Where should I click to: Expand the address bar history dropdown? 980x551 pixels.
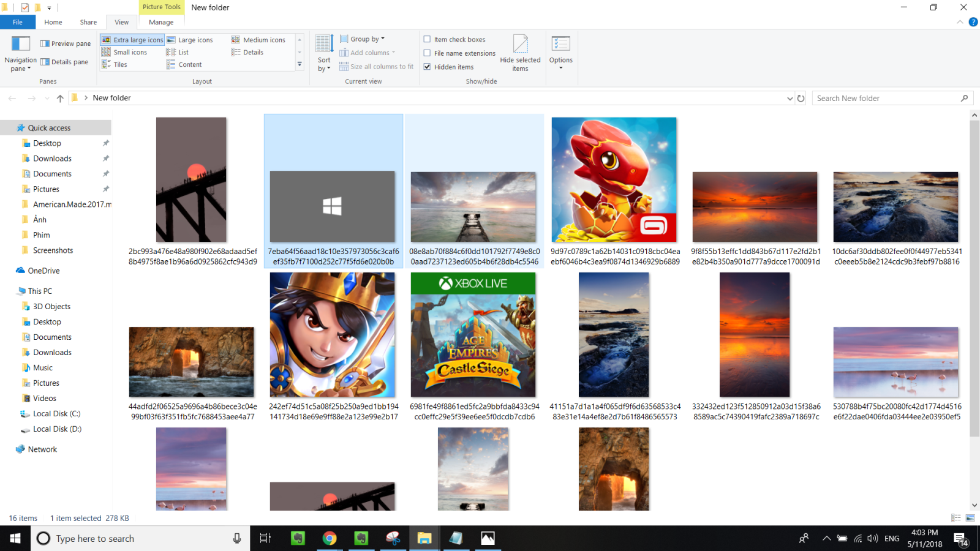click(x=790, y=98)
